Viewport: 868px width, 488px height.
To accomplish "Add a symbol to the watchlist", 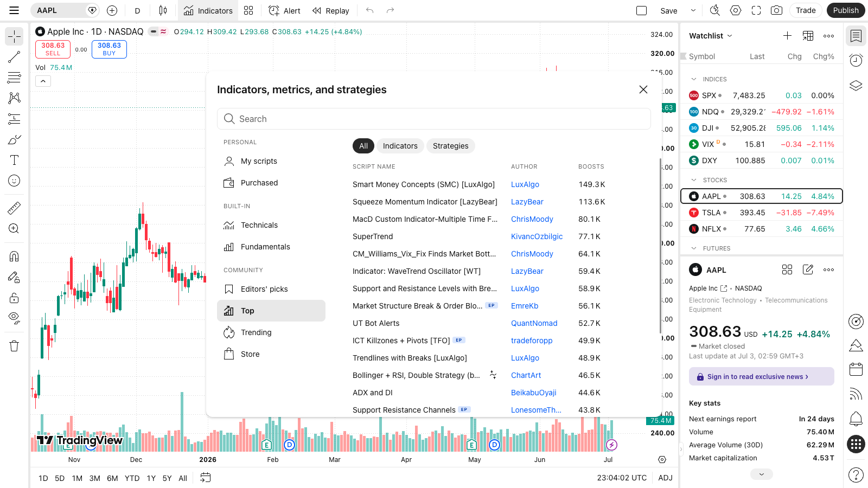I will point(787,36).
